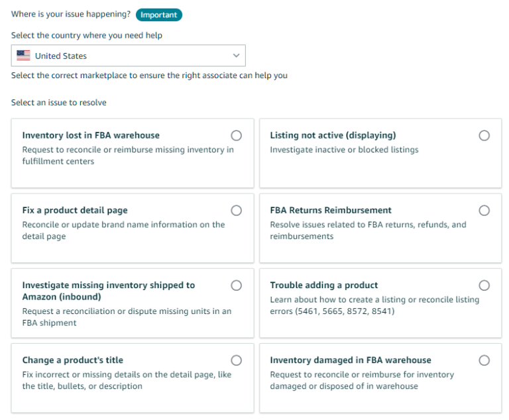Select Inventory lost in FBA warehouse radio
Image resolution: width=509 pixels, height=420 pixels.
coord(236,135)
